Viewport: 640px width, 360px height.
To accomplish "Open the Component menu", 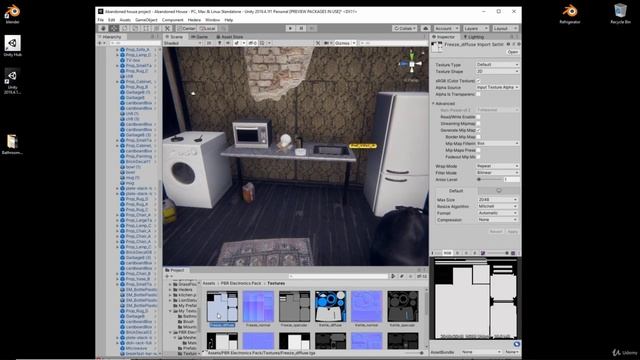I will click(x=173, y=20).
